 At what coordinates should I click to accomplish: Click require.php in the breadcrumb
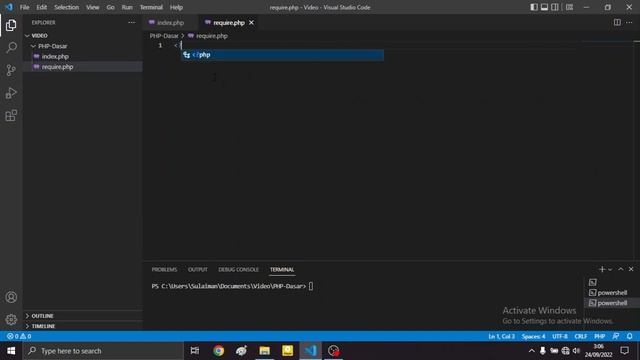[x=211, y=36]
